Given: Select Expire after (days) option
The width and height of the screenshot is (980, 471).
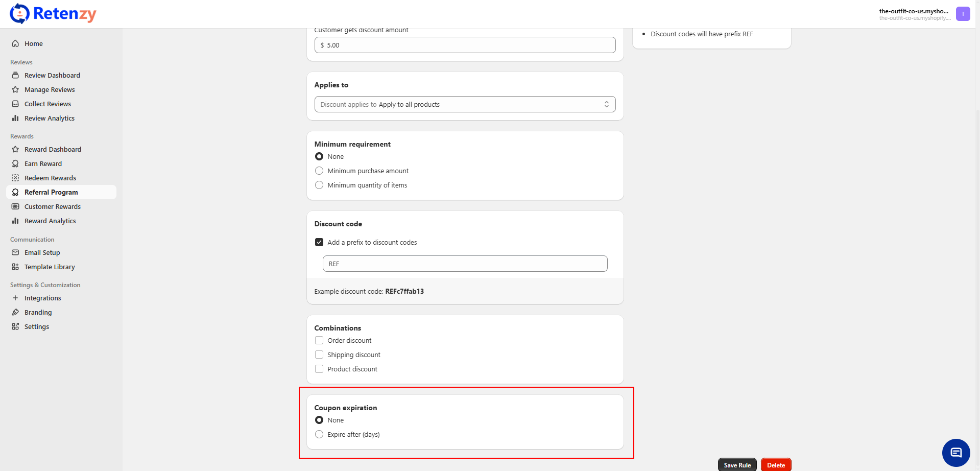Looking at the screenshot, I should (319, 435).
